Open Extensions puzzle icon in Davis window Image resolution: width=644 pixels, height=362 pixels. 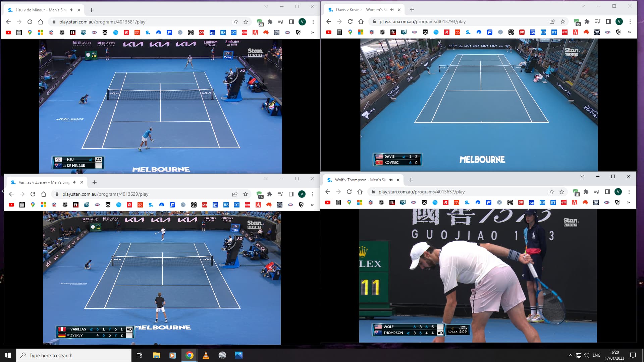click(587, 21)
